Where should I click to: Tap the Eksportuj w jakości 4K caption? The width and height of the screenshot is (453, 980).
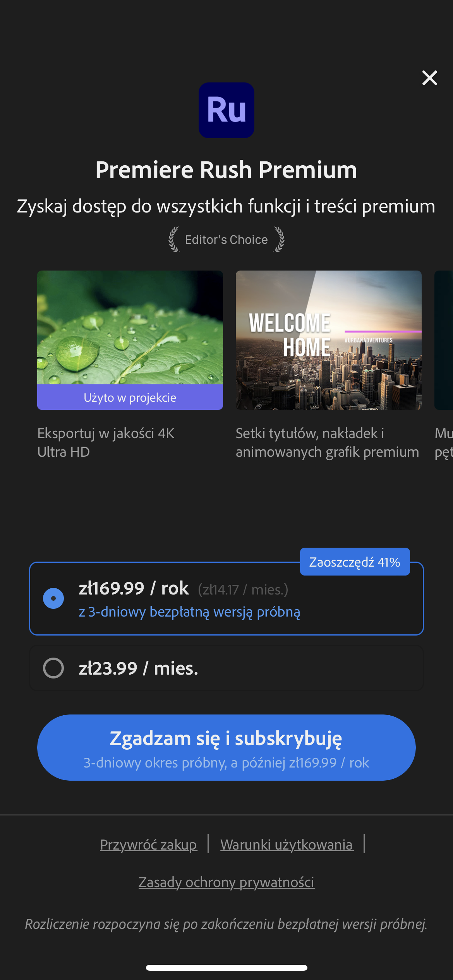[106, 442]
